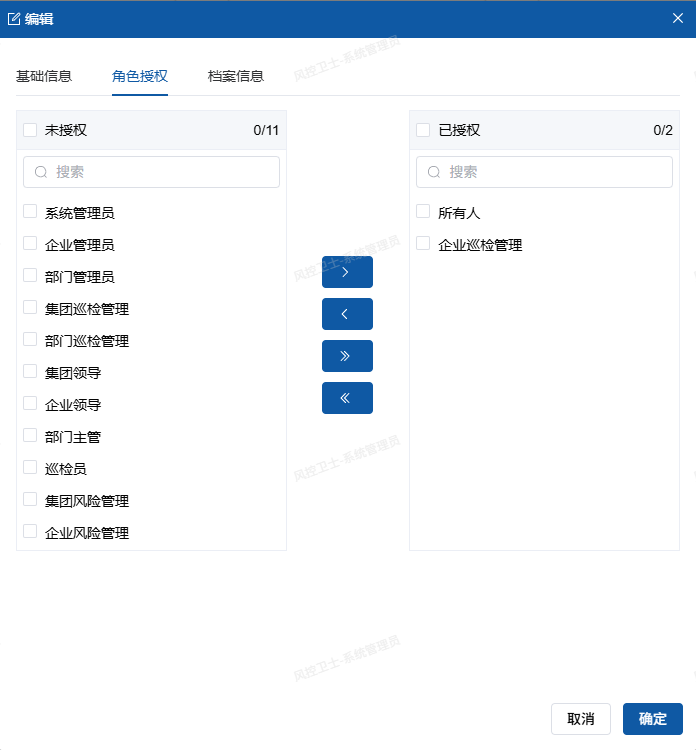
Task: Click the 取消 cancel button
Action: click(580, 719)
